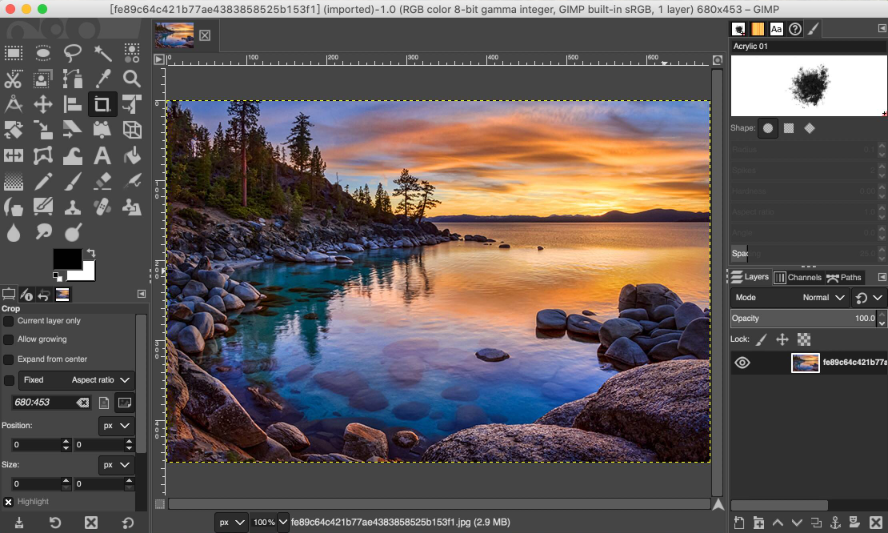Choose the Text tool
The image size is (888, 533).
click(102, 156)
